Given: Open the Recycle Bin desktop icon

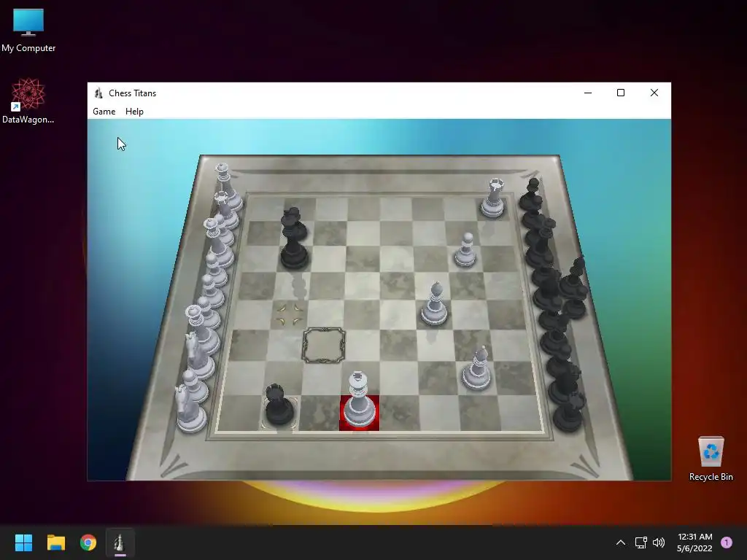Looking at the screenshot, I should click(711, 459).
